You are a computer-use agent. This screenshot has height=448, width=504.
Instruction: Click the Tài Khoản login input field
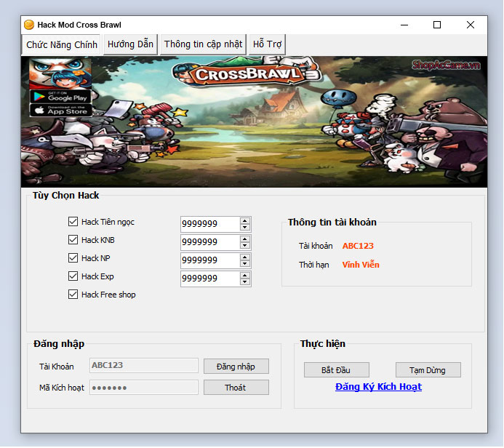[144, 365]
